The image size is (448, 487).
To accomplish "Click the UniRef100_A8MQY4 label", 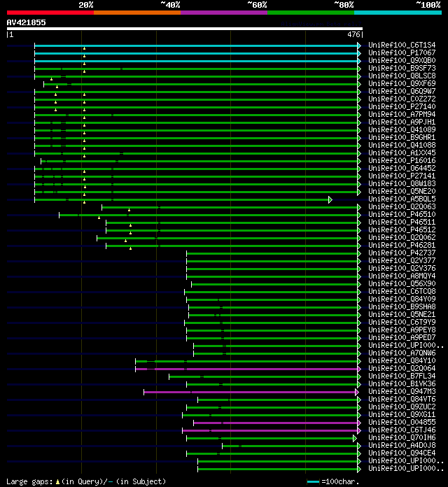I will [402, 276].
